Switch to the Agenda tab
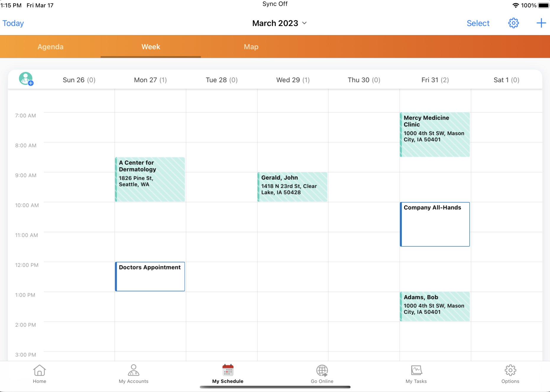550x392 pixels. 50,46
